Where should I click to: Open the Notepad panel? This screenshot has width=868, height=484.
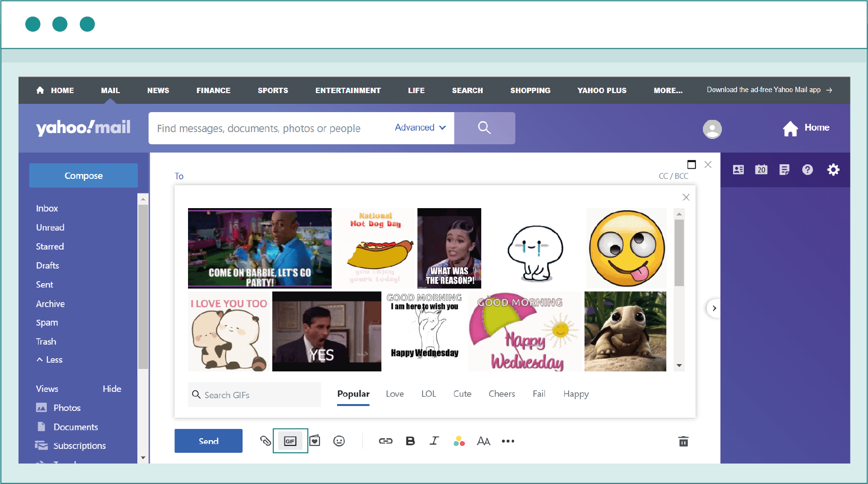(784, 170)
